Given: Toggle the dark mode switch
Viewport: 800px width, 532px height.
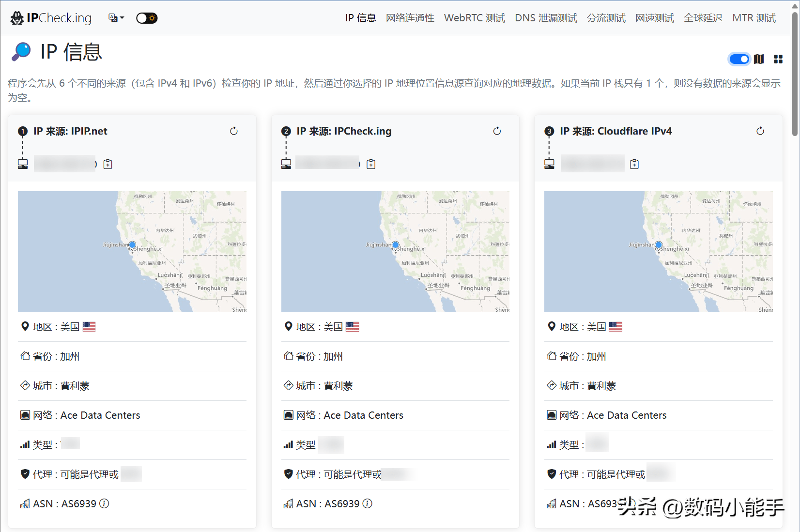Looking at the screenshot, I should pos(147,17).
